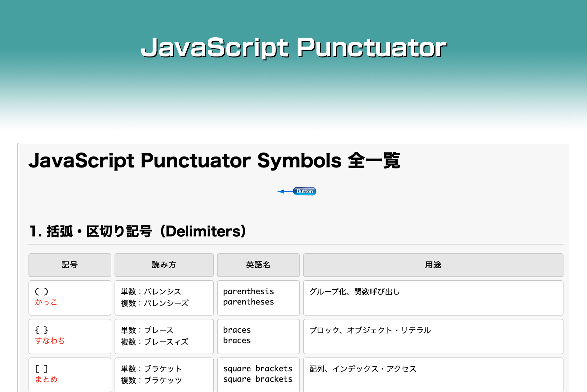Select the curly braces { } すなわち cell
The height and width of the screenshot is (392, 587).
(x=70, y=336)
